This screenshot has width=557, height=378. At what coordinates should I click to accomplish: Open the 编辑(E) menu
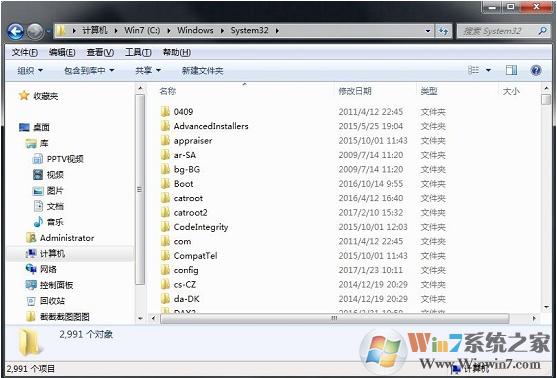[62, 52]
